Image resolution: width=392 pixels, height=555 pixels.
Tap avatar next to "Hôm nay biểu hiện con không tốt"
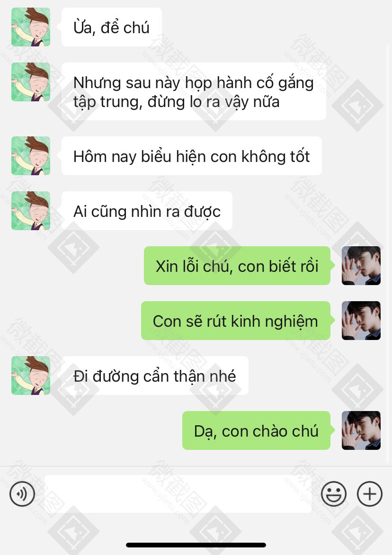coord(31,156)
